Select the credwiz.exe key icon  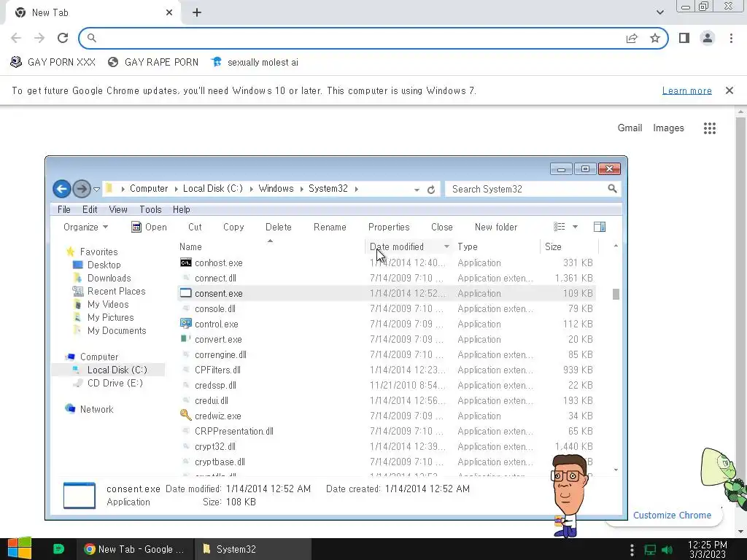(x=186, y=415)
